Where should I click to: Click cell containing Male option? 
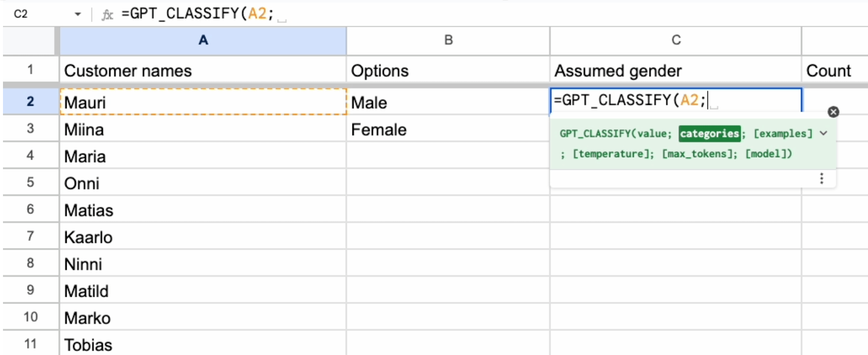448,102
